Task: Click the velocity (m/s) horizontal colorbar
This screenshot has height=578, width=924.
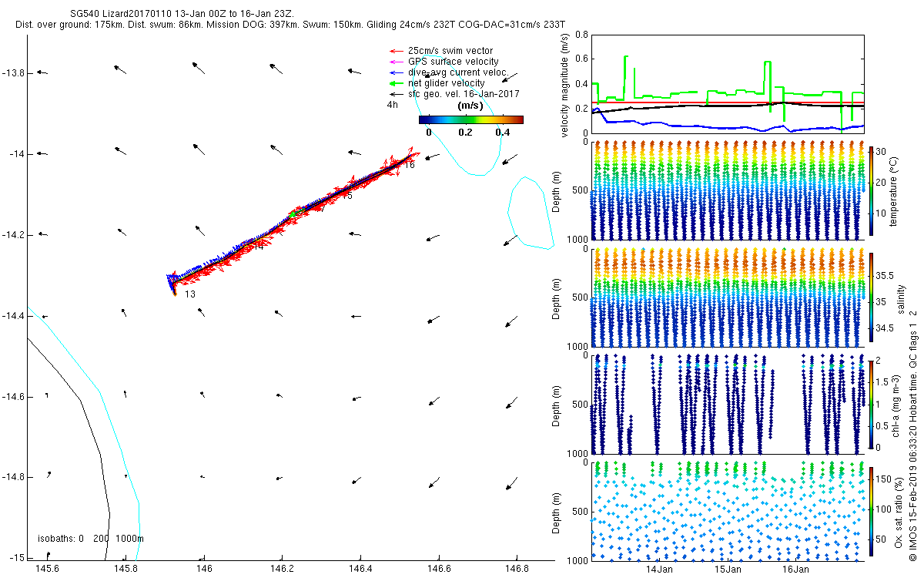Action: coord(470,119)
